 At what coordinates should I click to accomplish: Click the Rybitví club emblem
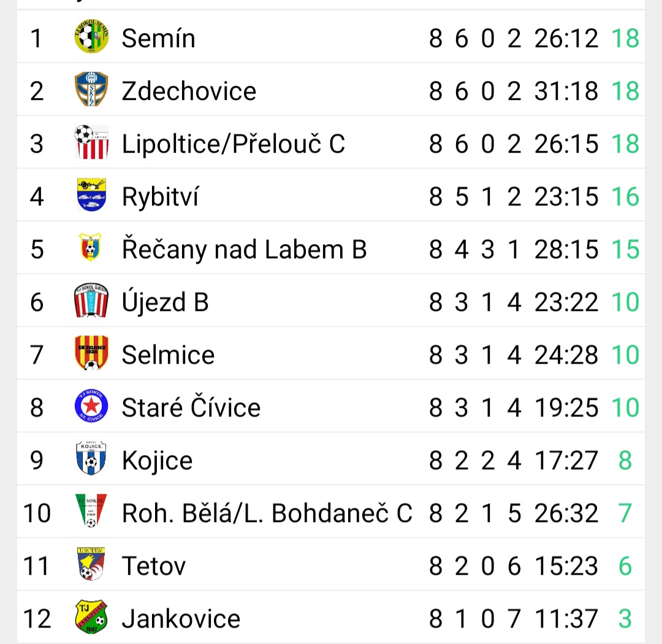91,196
